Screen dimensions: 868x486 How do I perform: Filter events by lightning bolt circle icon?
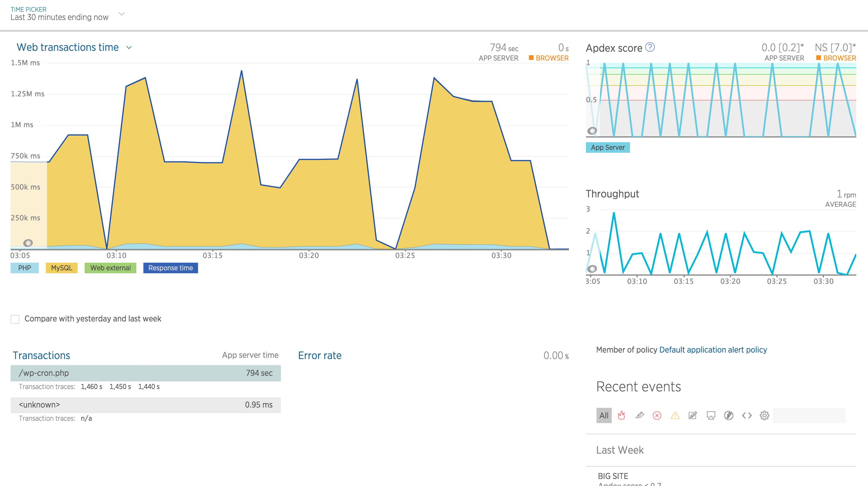[728, 415]
